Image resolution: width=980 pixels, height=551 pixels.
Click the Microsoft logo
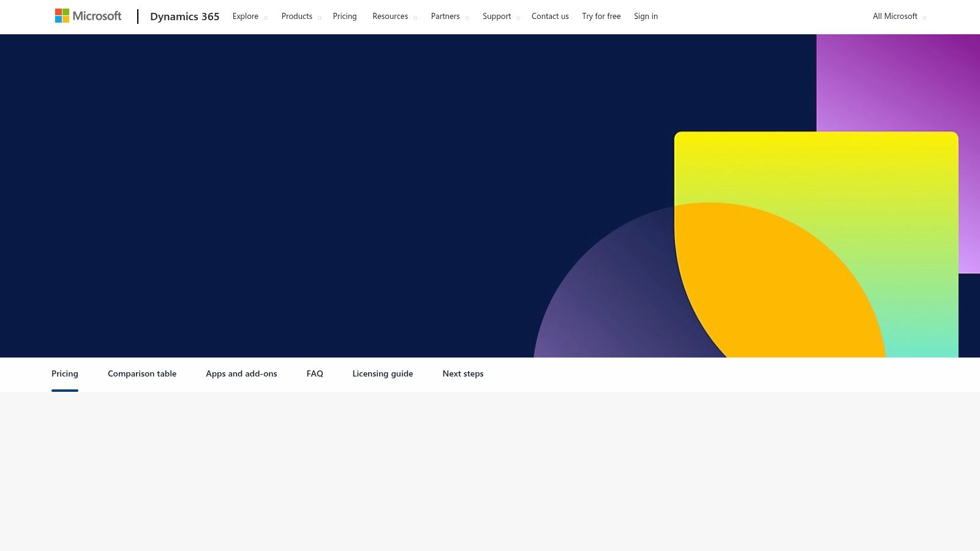tap(88, 16)
